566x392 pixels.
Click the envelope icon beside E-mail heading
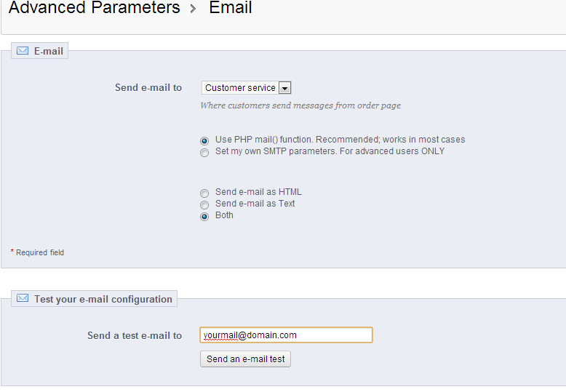point(23,51)
